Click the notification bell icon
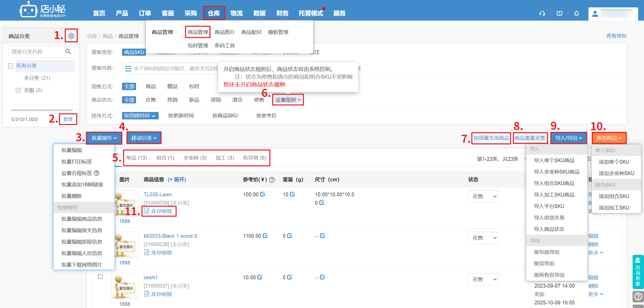644x308 pixels. (x=576, y=13)
